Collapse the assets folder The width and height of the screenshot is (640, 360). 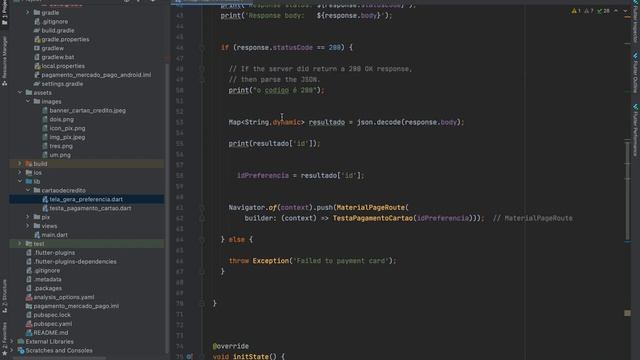click(x=20, y=93)
